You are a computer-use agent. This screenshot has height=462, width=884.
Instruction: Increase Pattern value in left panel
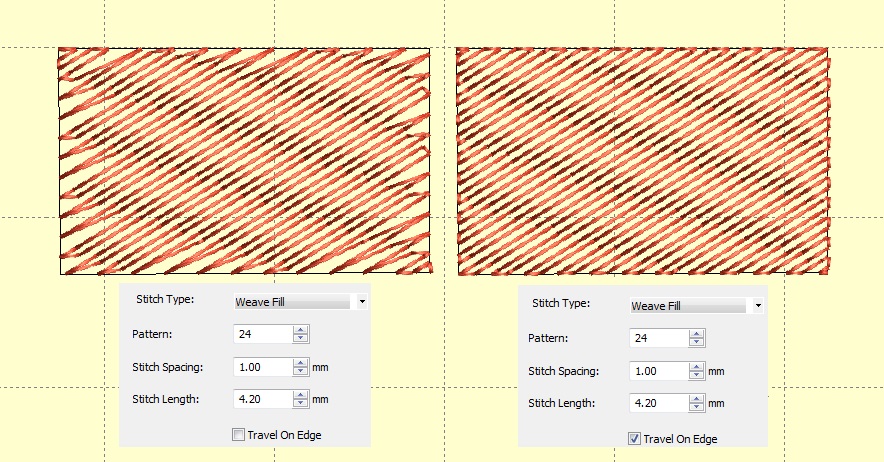click(300, 330)
